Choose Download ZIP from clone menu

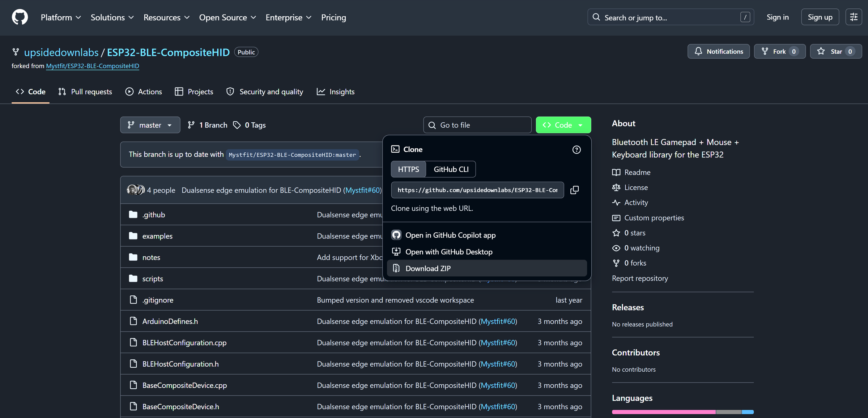(487, 268)
